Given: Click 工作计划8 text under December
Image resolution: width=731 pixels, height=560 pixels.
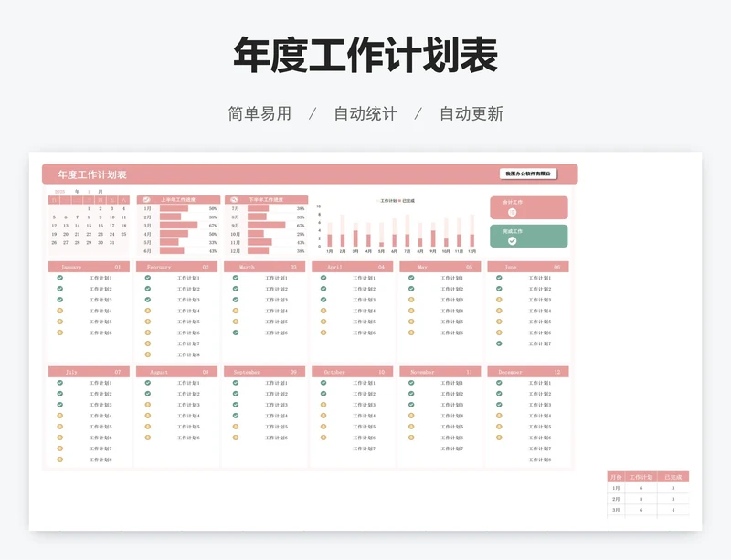Looking at the screenshot, I should (x=540, y=460).
